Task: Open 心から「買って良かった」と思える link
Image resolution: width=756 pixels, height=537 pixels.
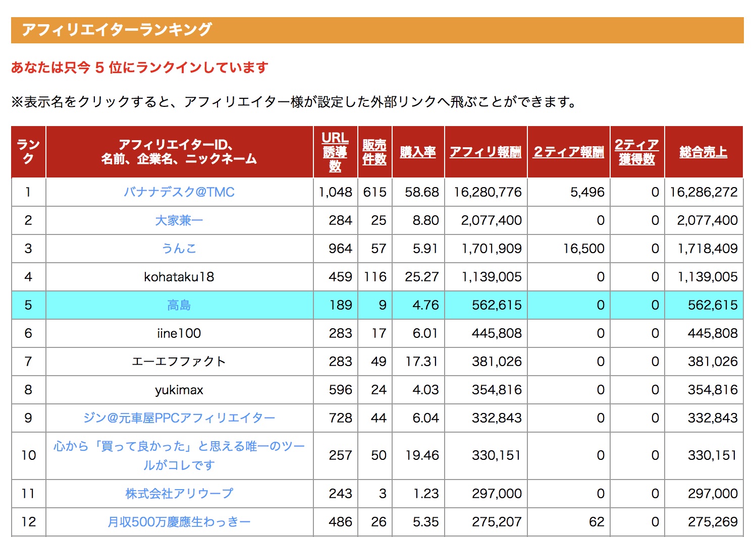Action: coord(179,455)
